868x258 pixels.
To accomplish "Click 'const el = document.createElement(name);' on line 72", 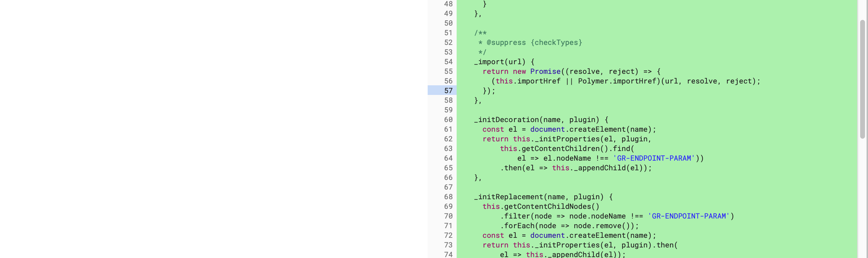I will [x=569, y=235].
